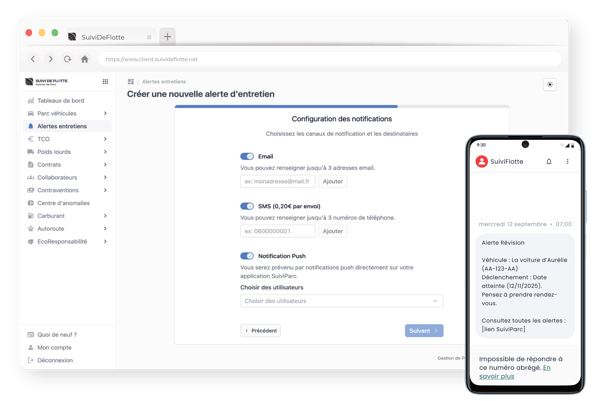Click Ajouter next to email field
The image size is (600, 401).
point(333,181)
